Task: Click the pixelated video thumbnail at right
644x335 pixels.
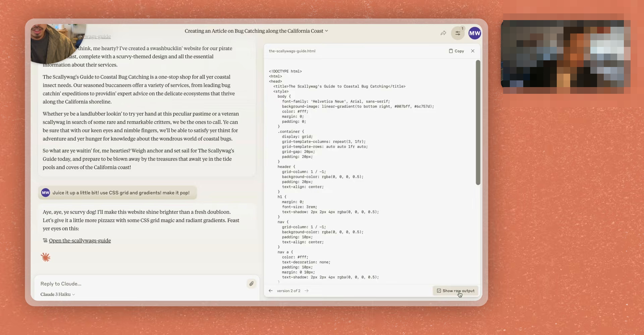Action: tap(566, 54)
